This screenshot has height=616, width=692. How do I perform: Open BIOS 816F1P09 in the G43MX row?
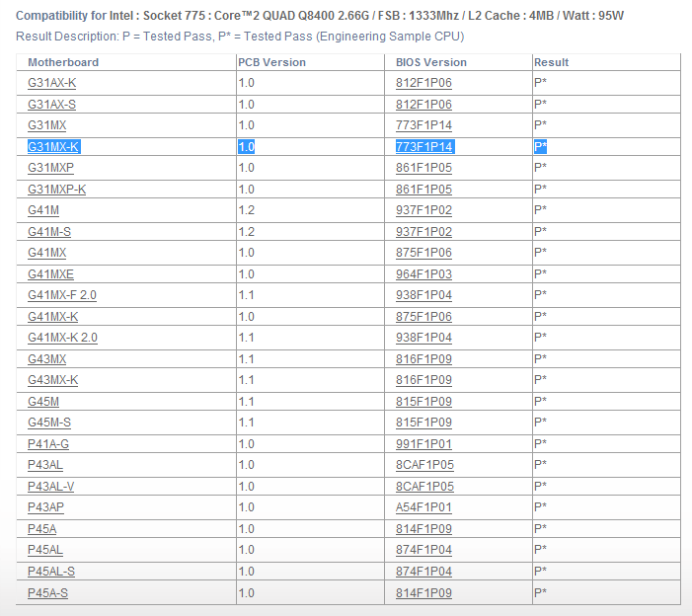point(423,358)
